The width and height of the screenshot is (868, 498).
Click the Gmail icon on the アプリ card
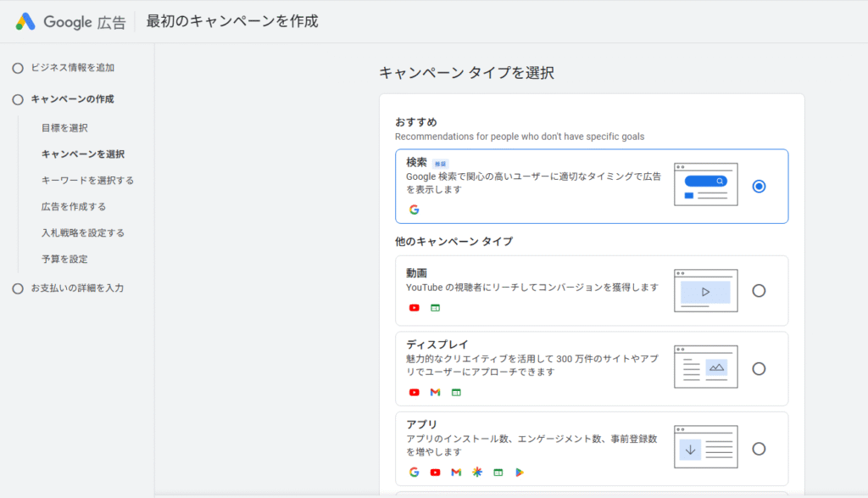click(455, 472)
